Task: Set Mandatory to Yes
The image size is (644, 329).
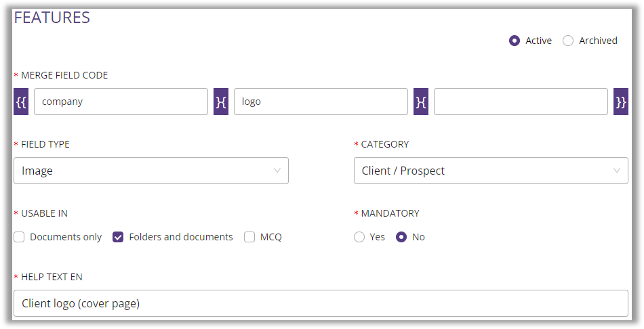Action: coord(359,237)
